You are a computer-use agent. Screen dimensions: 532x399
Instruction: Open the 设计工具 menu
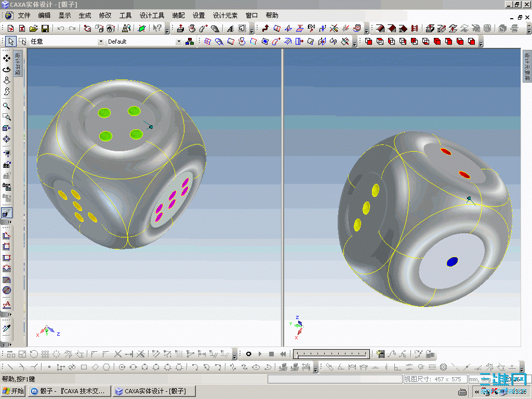tap(152, 16)
